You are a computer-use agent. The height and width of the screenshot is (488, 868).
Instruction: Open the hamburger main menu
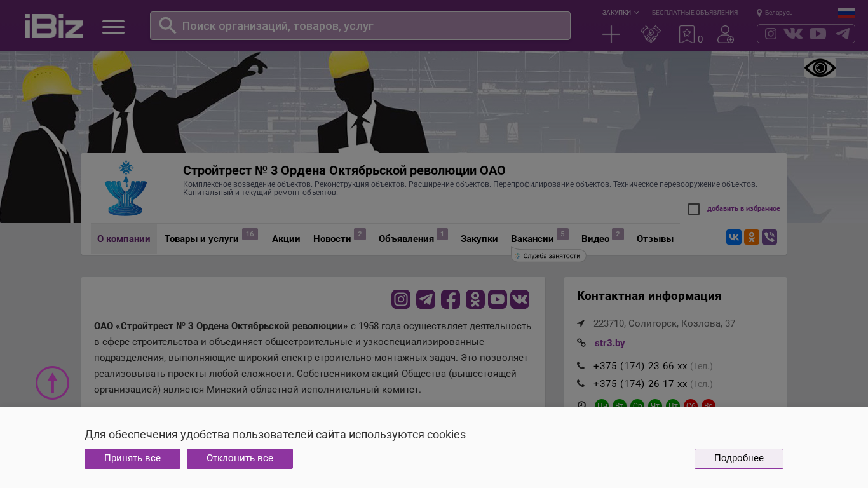(x=113, y=27)
